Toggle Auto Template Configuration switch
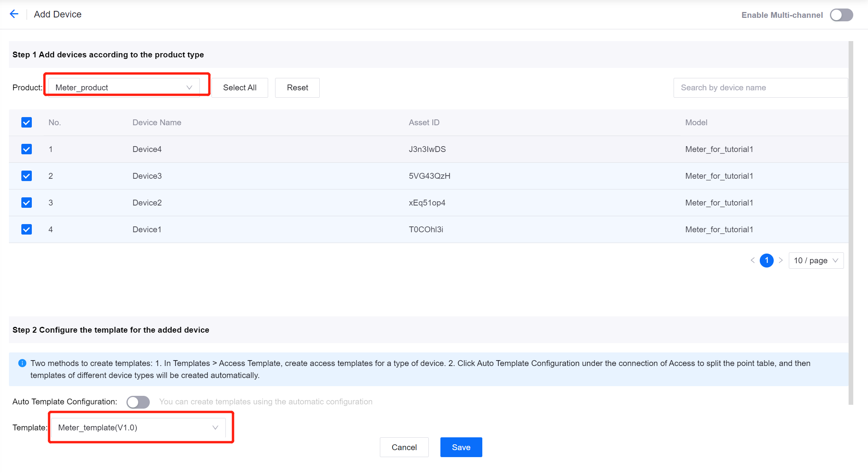The width and height of the screenshot is (868, 473). 138,402
